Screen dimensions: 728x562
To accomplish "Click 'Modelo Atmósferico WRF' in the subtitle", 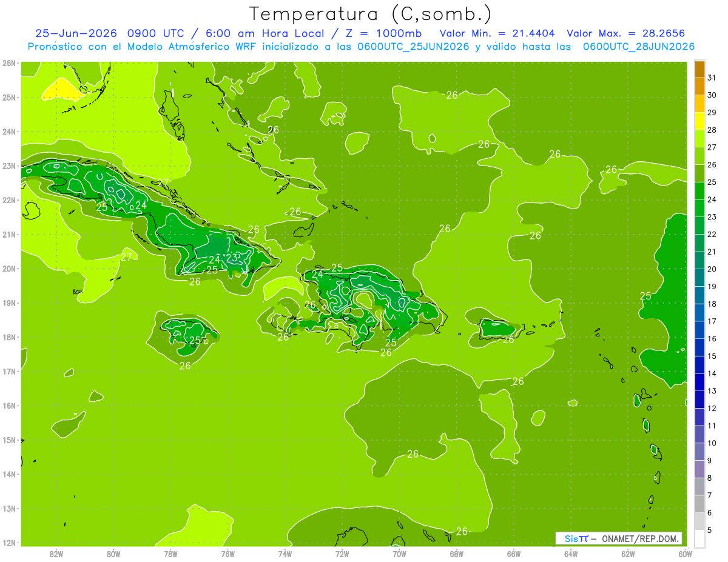I will tap(190, 47).
